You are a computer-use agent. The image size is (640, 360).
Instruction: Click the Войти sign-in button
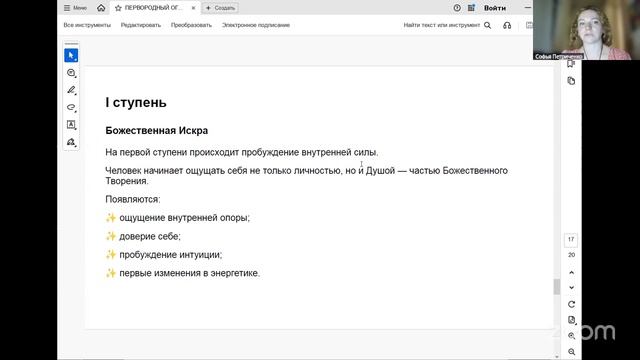[495, 8]
